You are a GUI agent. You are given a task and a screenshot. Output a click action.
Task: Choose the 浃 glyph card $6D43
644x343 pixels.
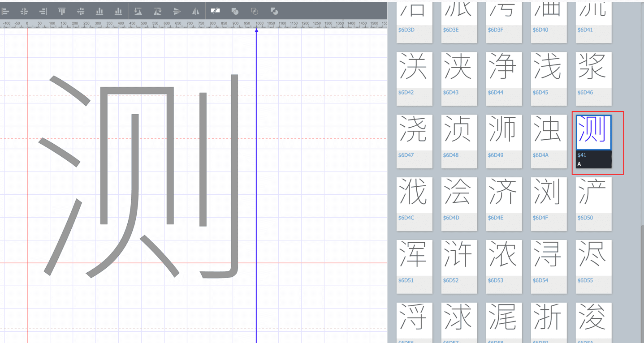(459, 79)
